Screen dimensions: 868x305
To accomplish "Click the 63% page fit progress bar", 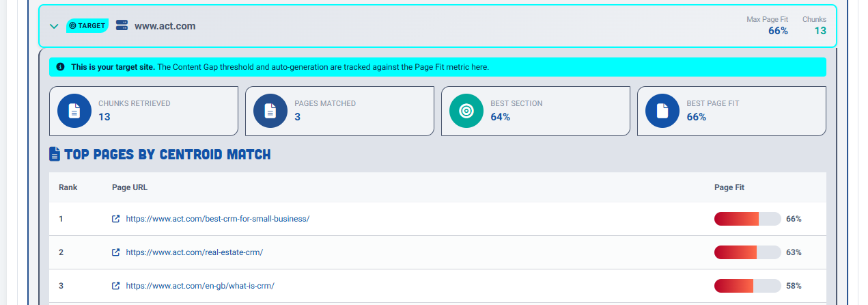I will [x=748, y=252].
